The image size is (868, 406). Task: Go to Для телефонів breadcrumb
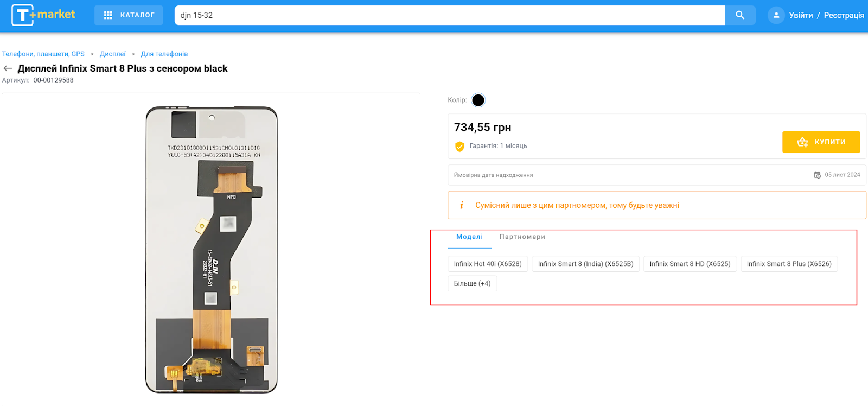[164, 54]
